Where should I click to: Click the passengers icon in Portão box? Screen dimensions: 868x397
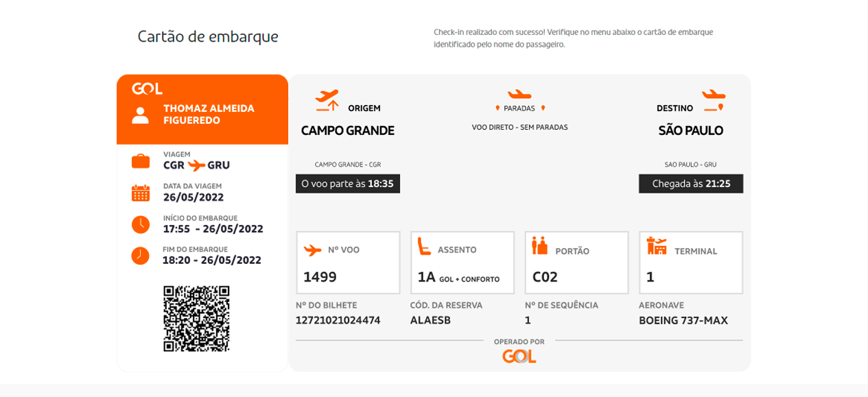[x=540, y=246]
